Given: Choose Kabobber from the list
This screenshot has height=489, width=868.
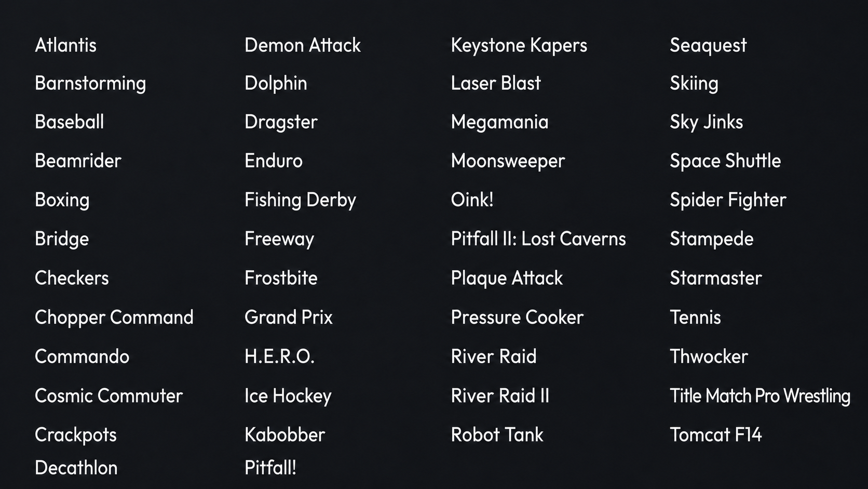Looking at the screenshot, I should 284,435.
